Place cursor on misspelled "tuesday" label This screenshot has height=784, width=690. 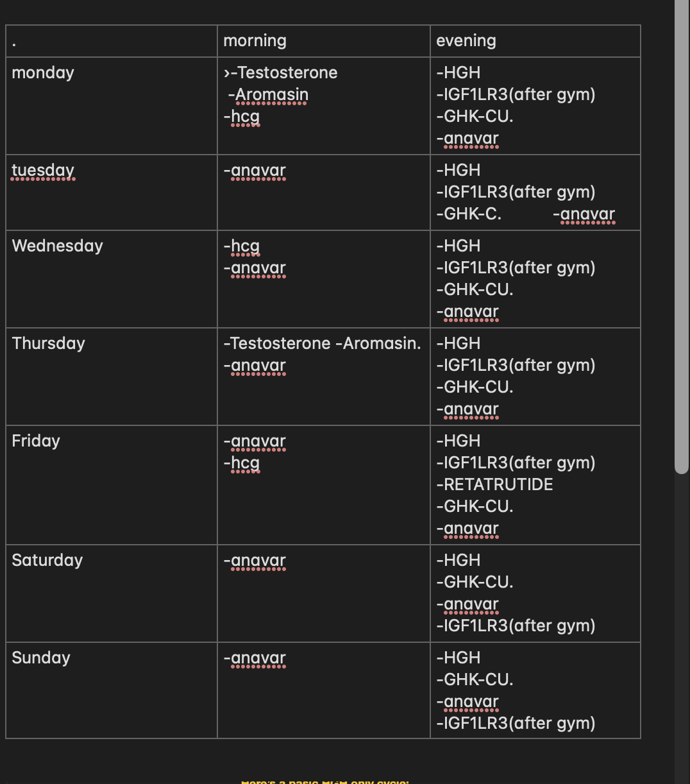pyautogui.click(x=43, y=171)
